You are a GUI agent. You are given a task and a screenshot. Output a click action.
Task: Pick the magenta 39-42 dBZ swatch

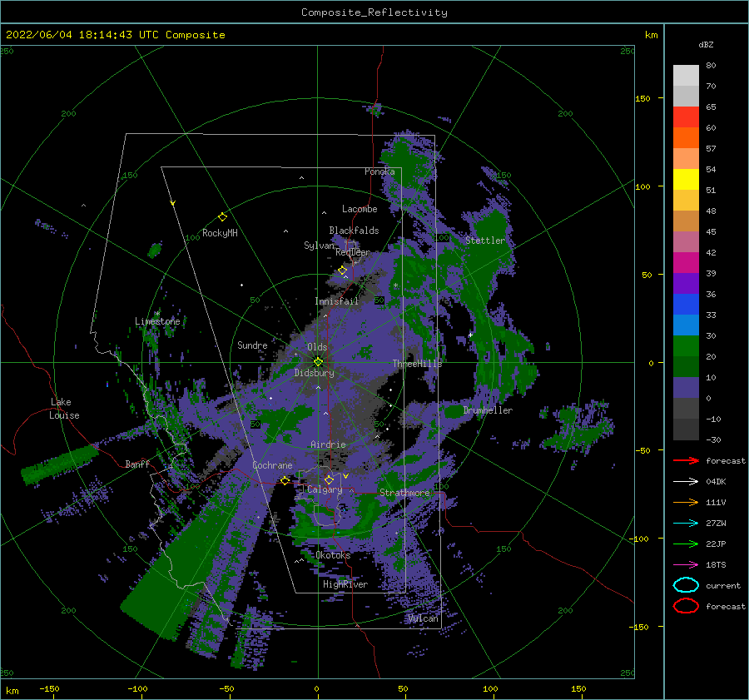click(686, 263)
